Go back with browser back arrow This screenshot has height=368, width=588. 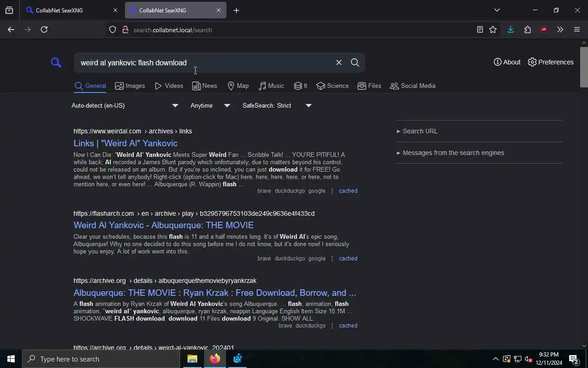tap(11, 29)
